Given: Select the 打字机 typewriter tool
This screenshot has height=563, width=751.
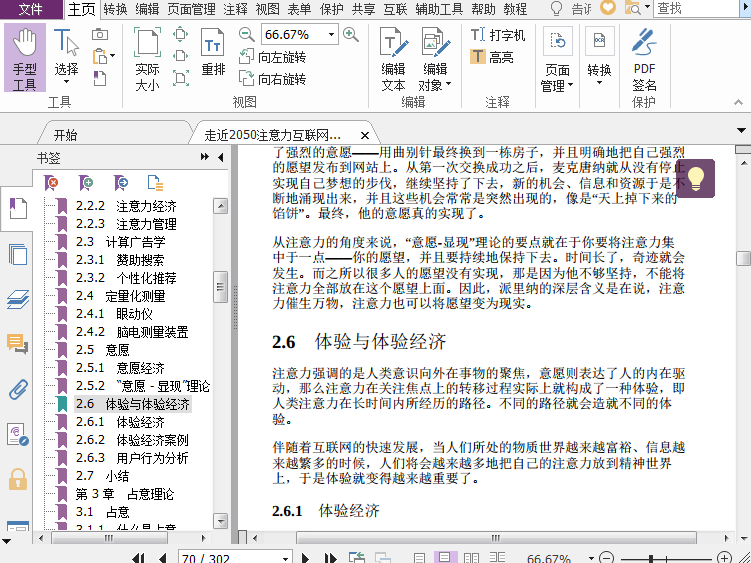Looking at the screenshot, I should click(x=498, y=35).
